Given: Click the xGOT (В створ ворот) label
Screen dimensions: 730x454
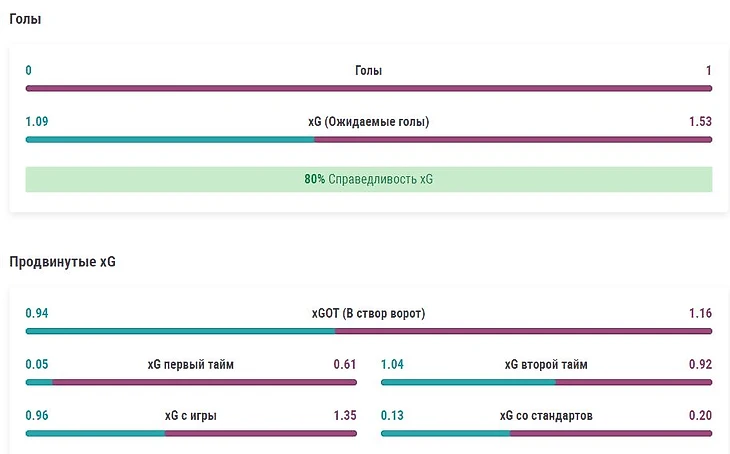Looking at the screenshot, I should (368, 313).
